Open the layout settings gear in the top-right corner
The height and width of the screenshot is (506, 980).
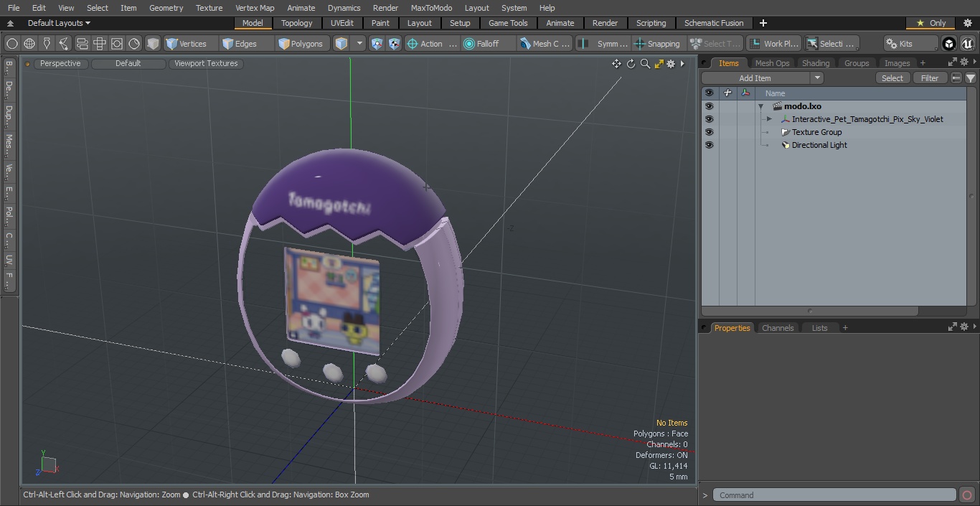967,23
